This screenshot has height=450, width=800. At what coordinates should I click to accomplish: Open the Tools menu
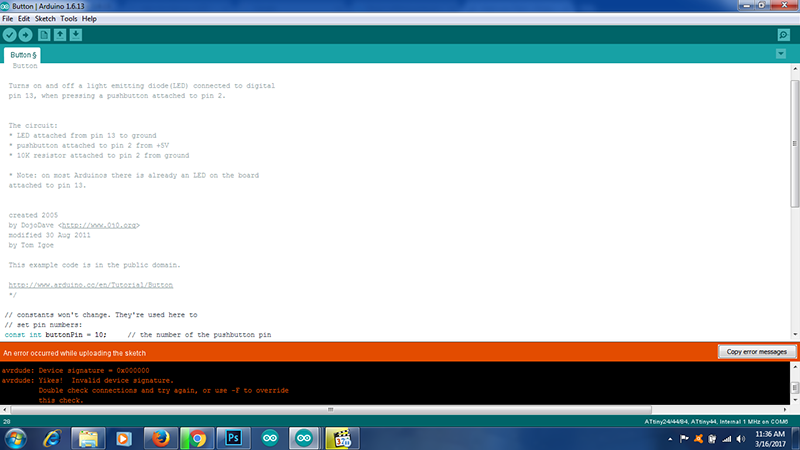pyautogui.click(x=68, y=19)
